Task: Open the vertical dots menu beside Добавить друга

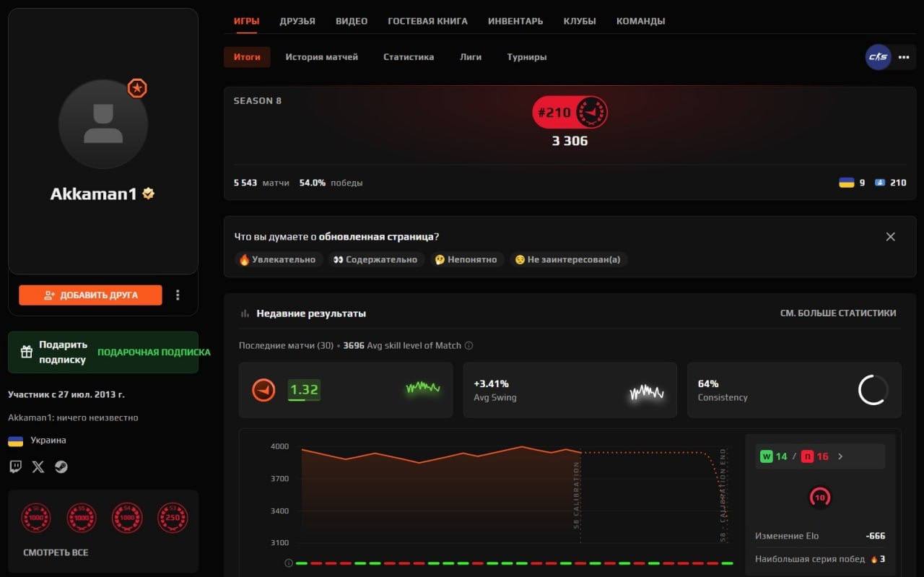Action: click(178, 295)
